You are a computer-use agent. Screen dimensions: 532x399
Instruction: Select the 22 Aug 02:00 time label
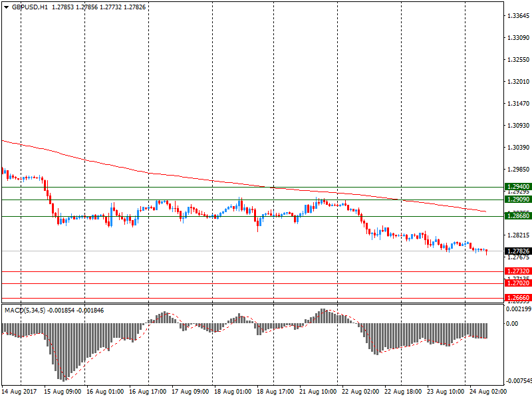360,392
